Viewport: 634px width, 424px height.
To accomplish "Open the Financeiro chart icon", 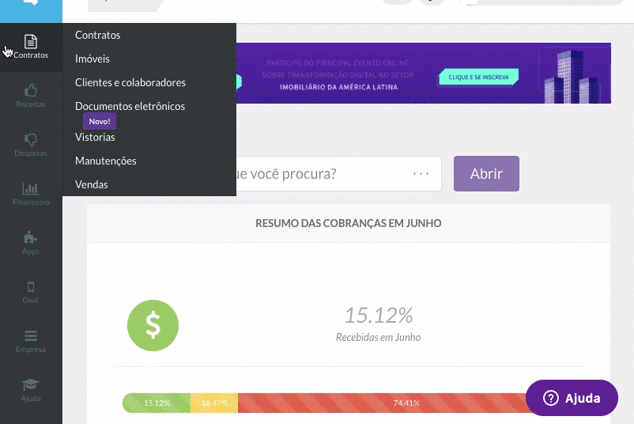I will (31, 192).
